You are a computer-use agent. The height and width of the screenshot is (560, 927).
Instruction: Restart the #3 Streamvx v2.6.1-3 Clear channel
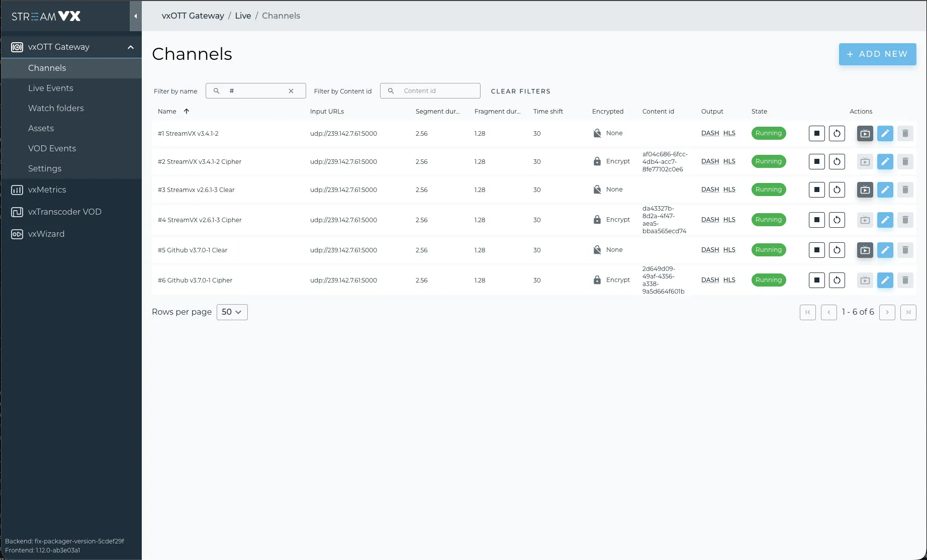tap(837, 190)
